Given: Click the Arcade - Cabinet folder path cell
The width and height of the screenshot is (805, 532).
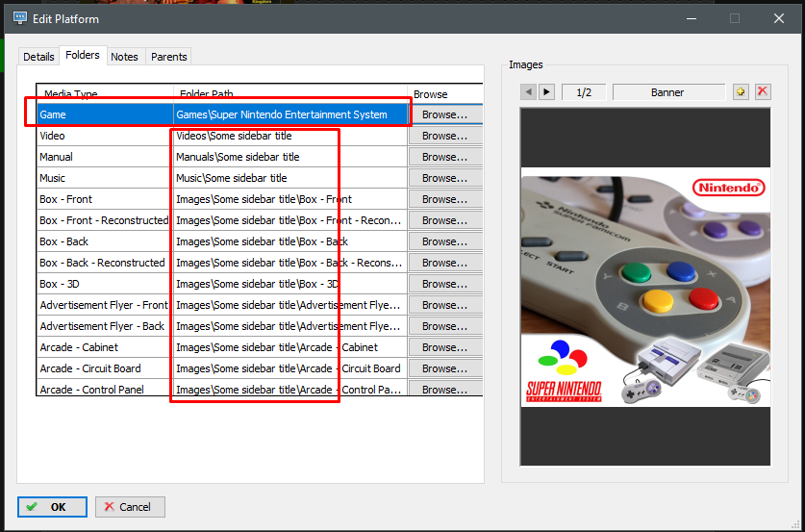Looking at the screenshot, I should tap(290, 347).
